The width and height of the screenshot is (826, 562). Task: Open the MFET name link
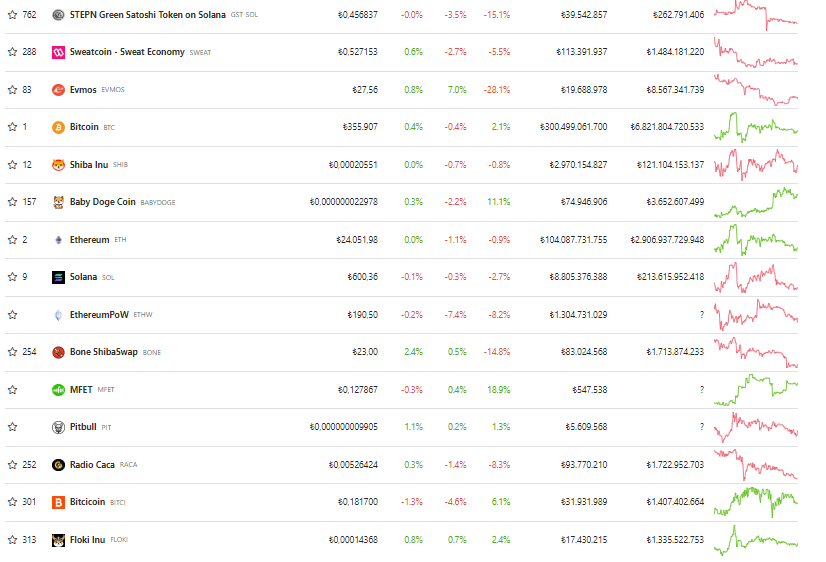click(x=81, y=390)
